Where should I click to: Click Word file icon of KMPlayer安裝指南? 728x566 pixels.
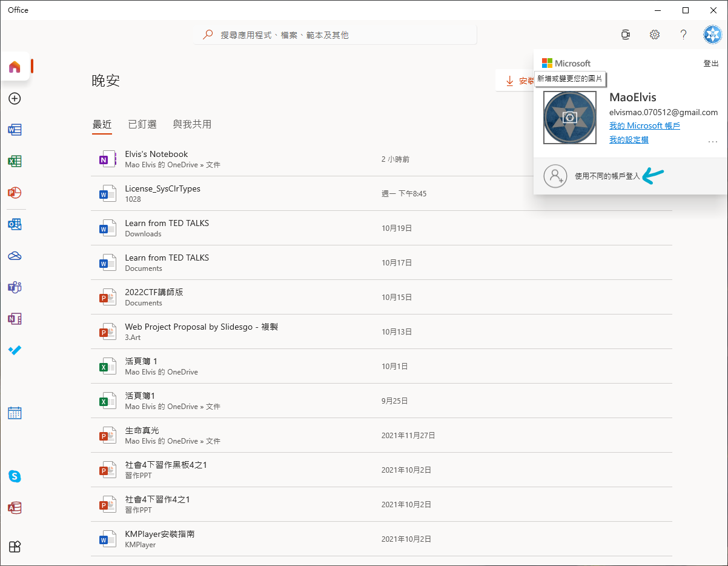(x=107, y=539)
